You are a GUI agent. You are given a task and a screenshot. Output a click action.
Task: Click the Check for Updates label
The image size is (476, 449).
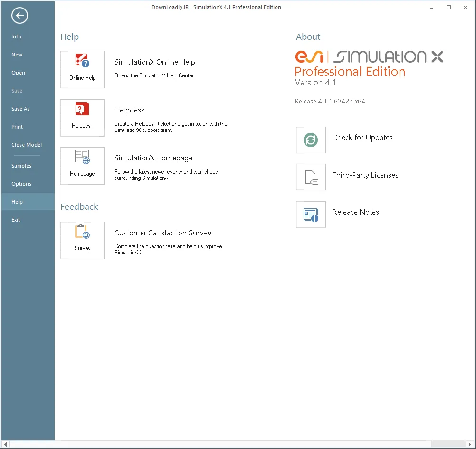362,138
